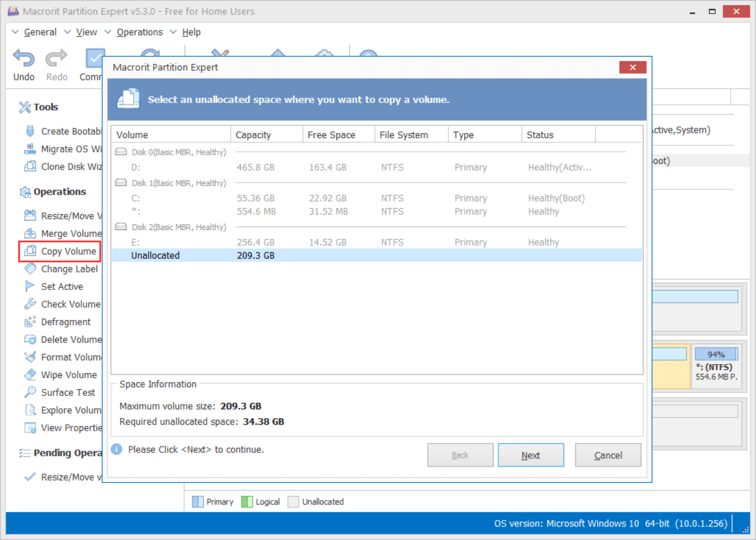
Task: Click the Delete Volume icon
Action: [31, 339]
